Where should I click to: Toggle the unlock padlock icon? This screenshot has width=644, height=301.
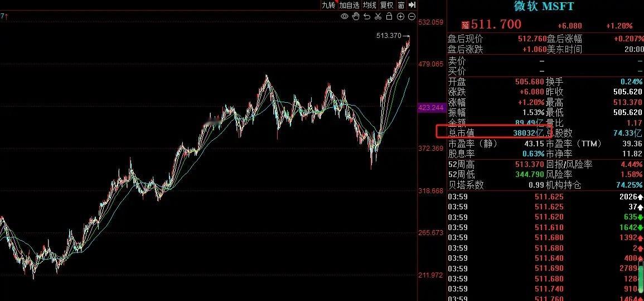coord(389,16)
